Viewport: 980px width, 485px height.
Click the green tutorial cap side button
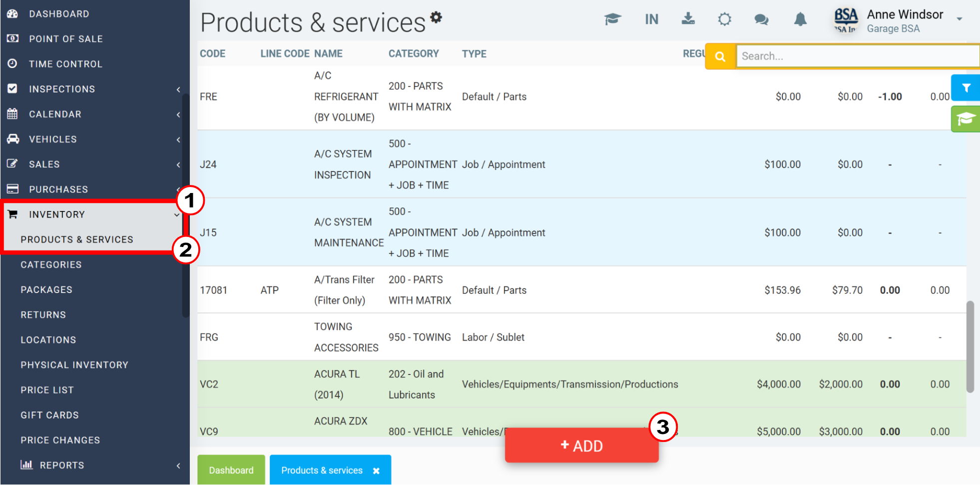[x=966, y=119]
